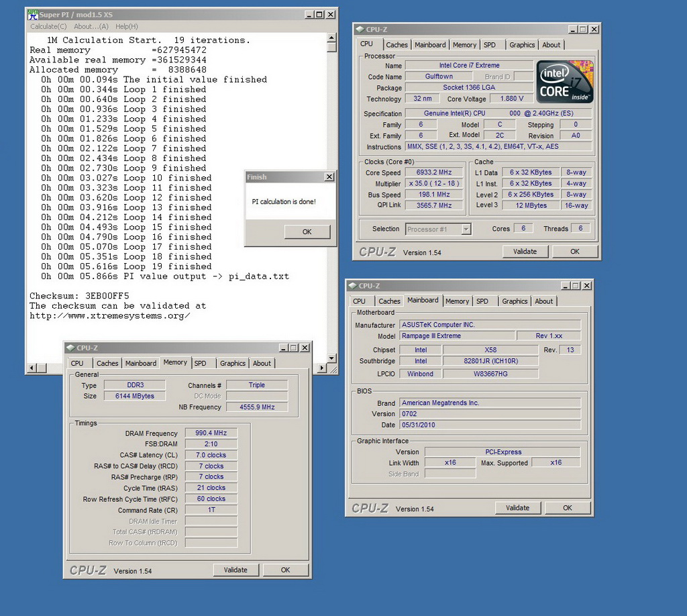Screen dimensions: 687x616
Task: Click the Super PI horizontal scrollbar left arrow
Action: [x=32, y=368]
